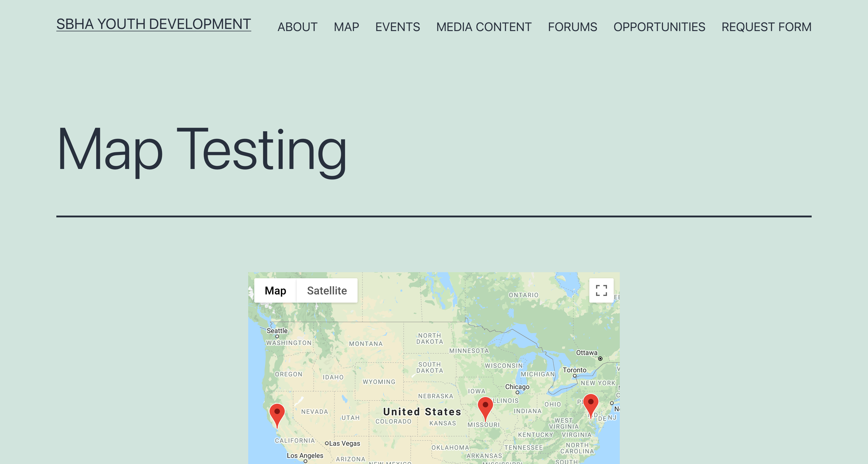868x464 pixels.
Task: Click the United States country label
Action: point(422,412)
